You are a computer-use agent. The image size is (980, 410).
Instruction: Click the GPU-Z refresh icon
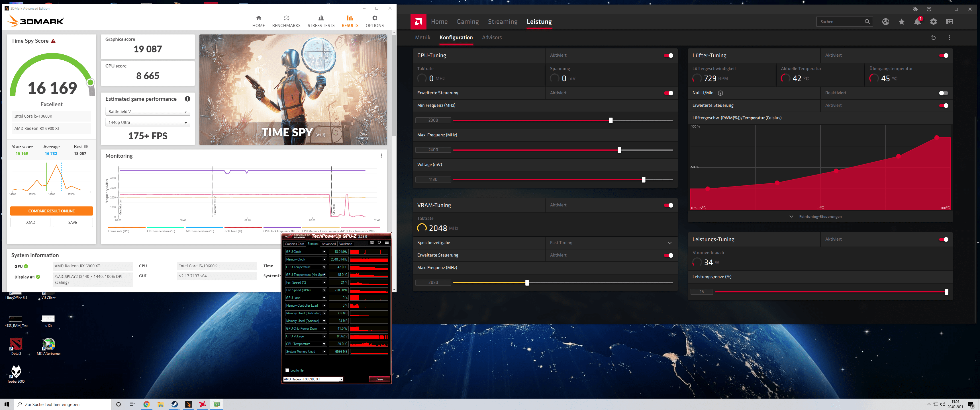coord(379,242)
